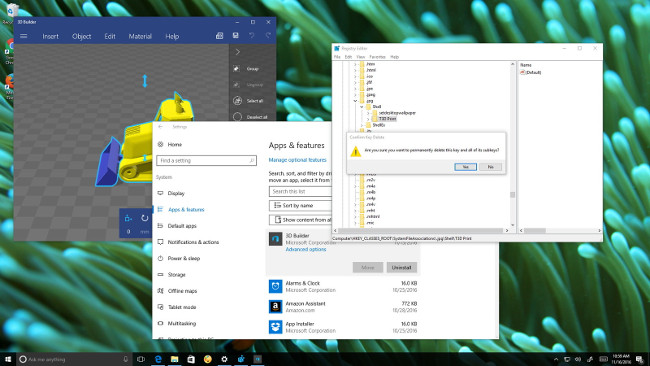This screenshot has height=366, width=650.
Task: Expand the ShellEx registry key
Action: [x=361, y=125]
